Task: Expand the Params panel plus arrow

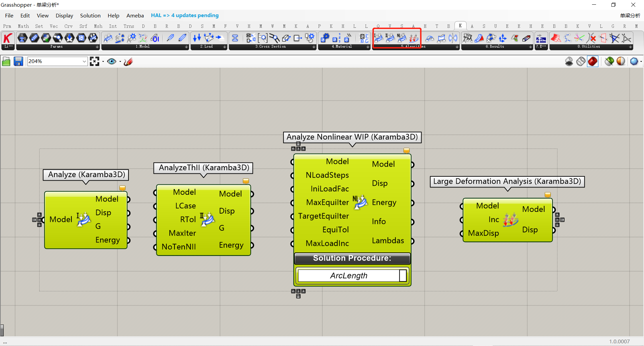Action: coord(97,47)
